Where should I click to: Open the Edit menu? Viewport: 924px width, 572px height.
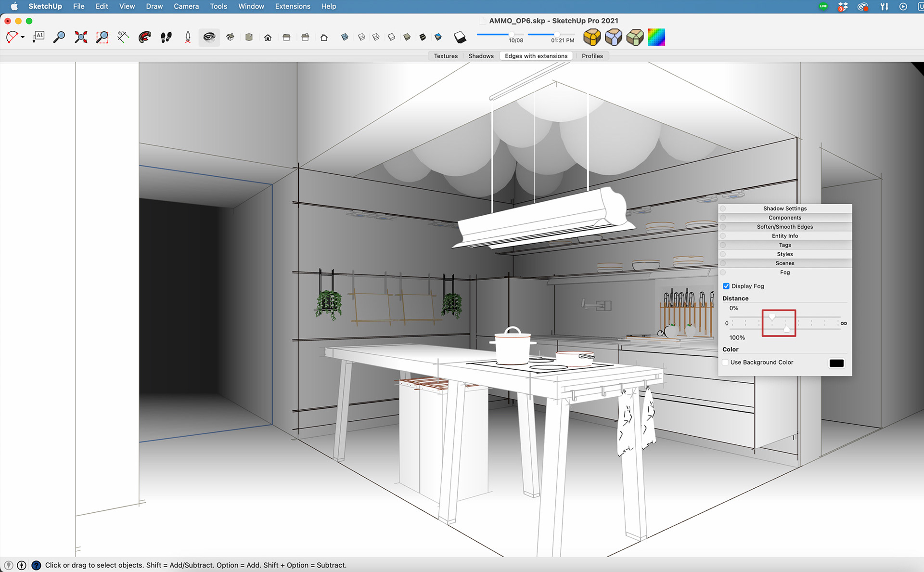(102, 6)
